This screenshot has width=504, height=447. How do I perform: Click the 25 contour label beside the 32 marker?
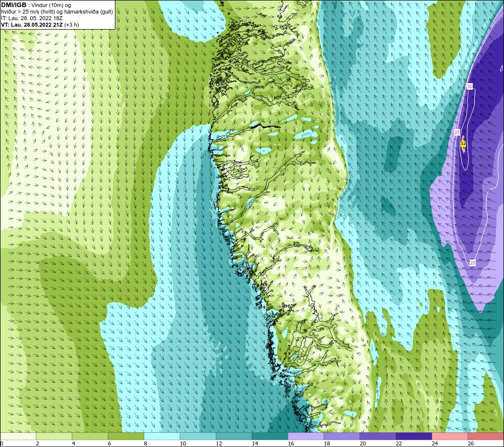(457, 132)
